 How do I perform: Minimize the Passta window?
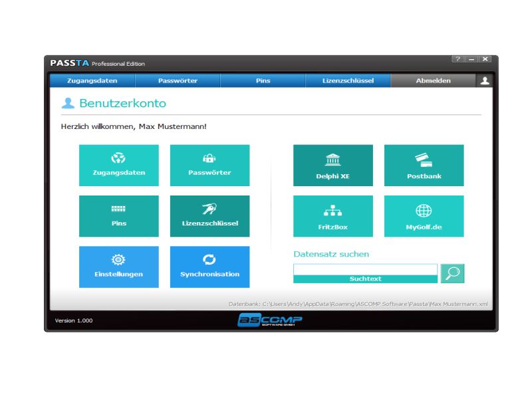(471, 59)
